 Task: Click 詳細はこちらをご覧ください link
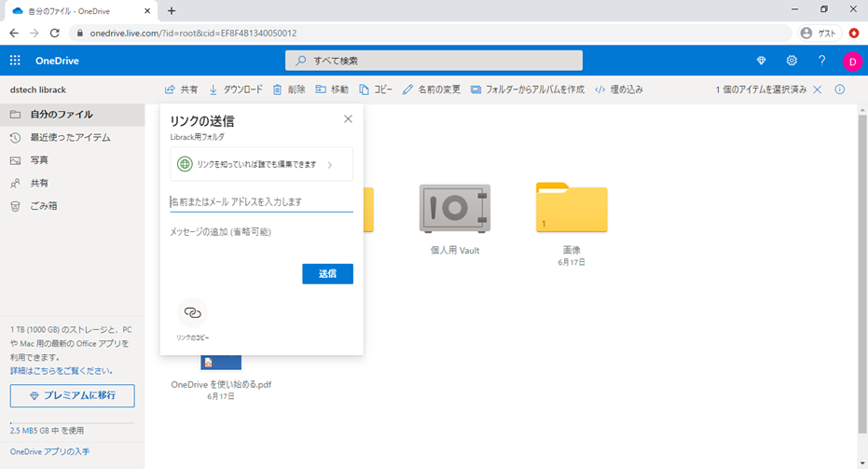pyautogui.click(x=62, y=371)
